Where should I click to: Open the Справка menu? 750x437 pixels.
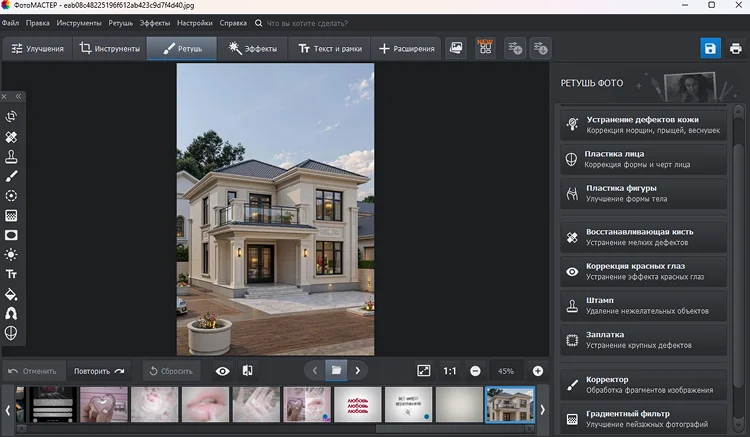[233, 23]
